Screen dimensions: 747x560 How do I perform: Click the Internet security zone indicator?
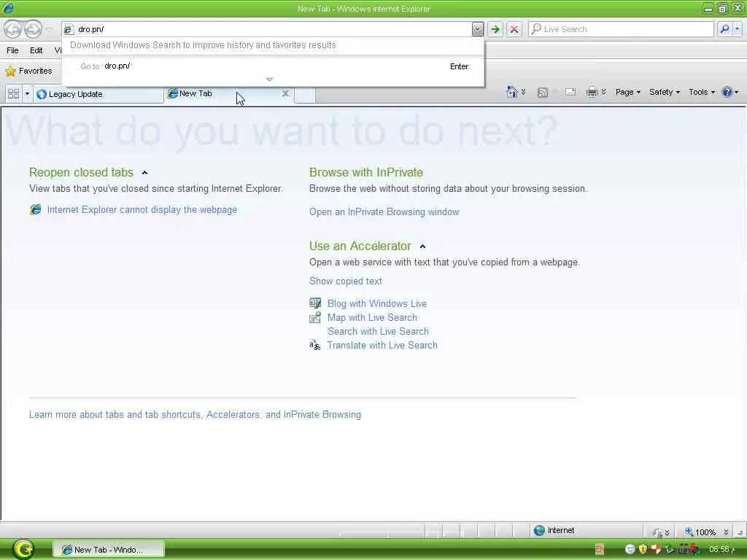pos(554,531)
